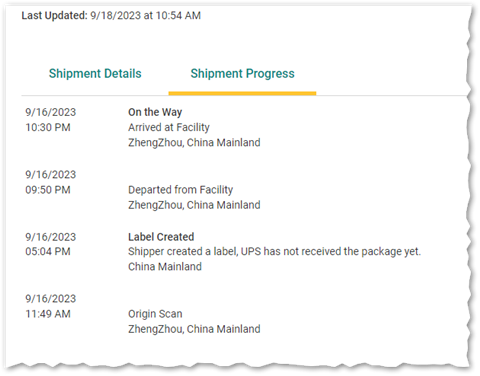Click the On the Way status heading
The height and width of the screenshot is (376, 480).
(x=155, y=112)
